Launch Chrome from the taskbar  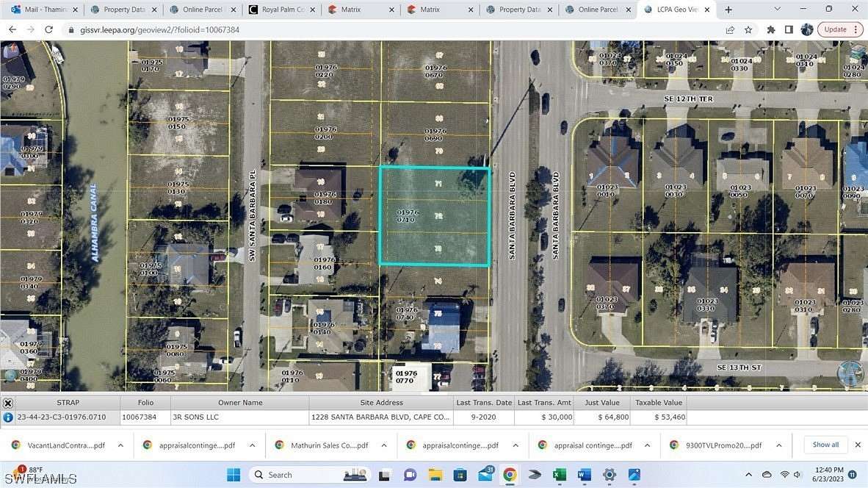pos(510,474)
